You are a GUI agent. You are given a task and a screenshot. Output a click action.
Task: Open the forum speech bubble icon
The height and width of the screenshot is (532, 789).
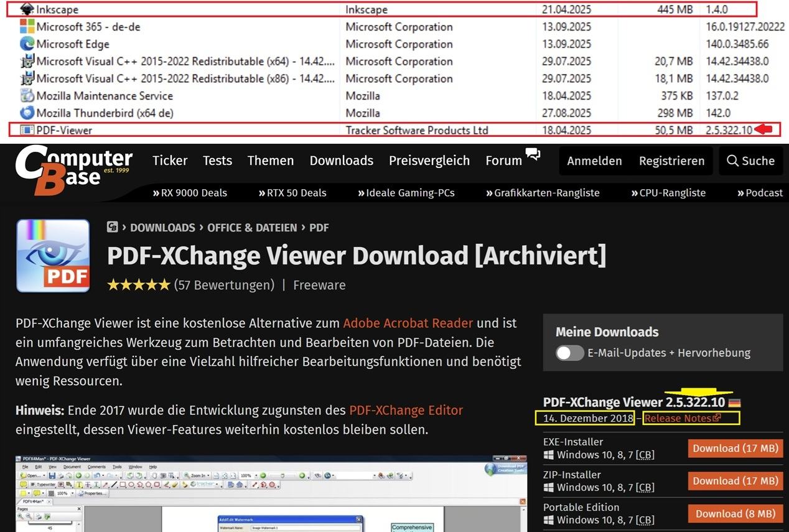point(533,154)
